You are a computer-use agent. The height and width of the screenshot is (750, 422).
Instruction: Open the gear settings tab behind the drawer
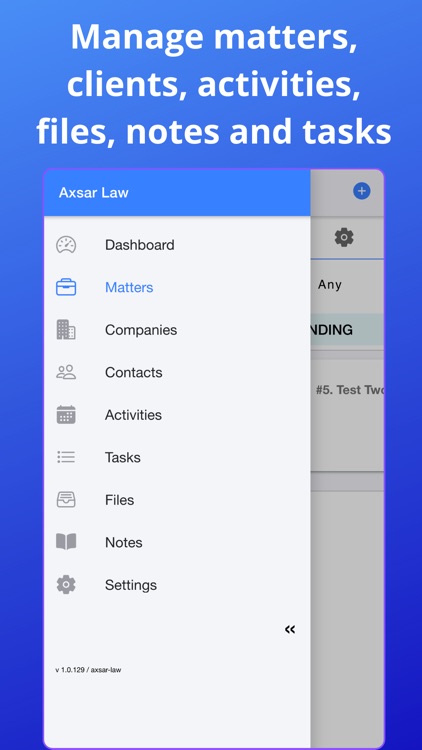click(x=344, y=237)
